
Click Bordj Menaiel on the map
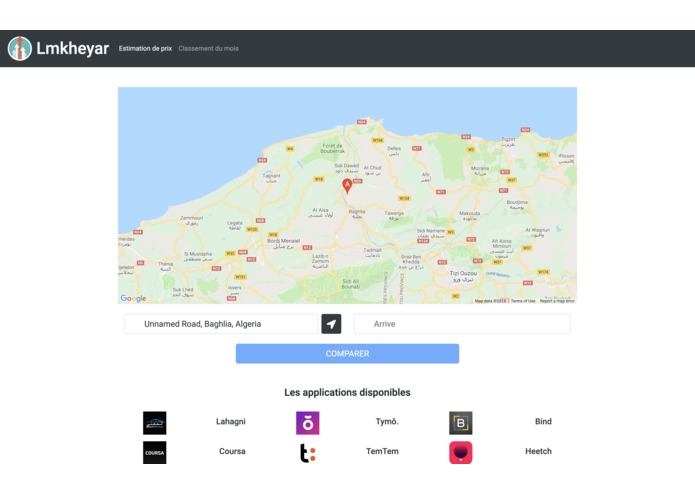tap(283, 243)
